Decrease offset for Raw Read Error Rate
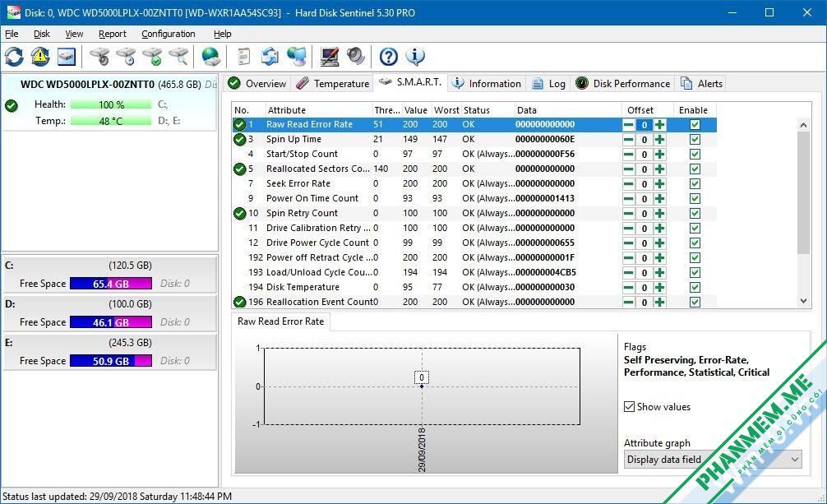 [x=628, y=124]
